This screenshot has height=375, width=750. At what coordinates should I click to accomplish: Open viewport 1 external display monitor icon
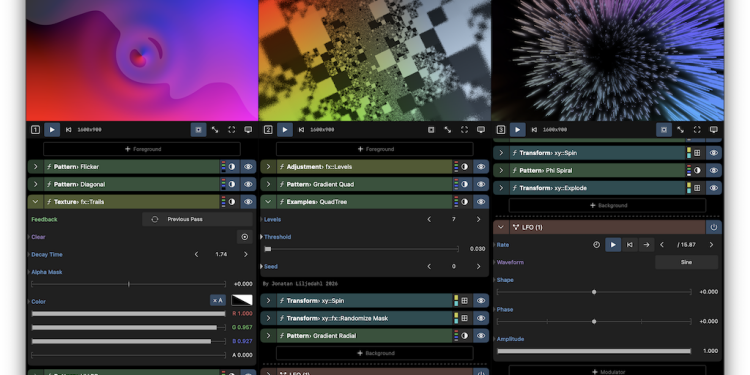point(248,130)
